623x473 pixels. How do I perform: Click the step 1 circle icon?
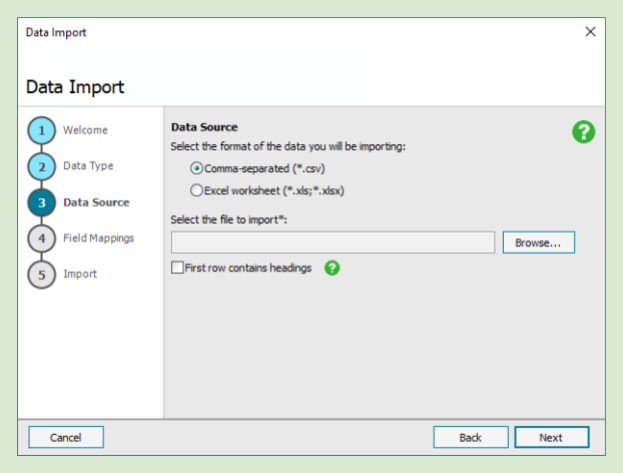coord(42,131)
